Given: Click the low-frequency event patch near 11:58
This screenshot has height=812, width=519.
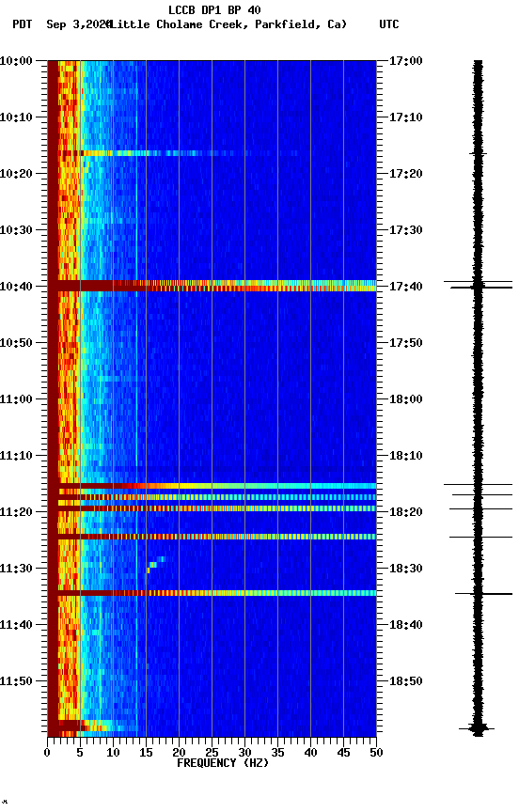Looking at the screenshot, I should pos(86,726).
